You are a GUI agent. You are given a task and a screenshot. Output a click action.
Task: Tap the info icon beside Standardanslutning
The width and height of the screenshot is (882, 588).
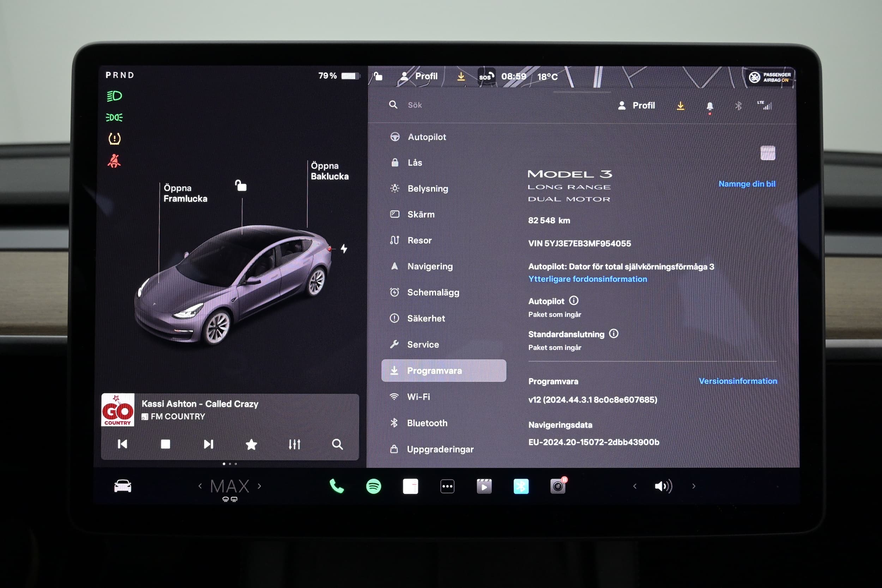point(614,333)
